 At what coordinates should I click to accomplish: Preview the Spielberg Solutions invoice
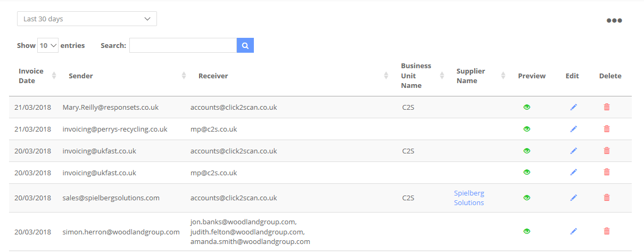point(527,198)
